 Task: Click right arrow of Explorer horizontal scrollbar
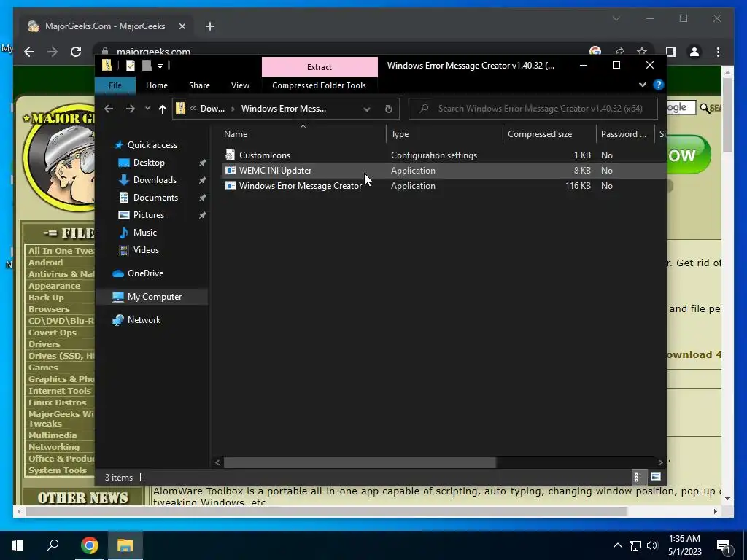(660, 462)
